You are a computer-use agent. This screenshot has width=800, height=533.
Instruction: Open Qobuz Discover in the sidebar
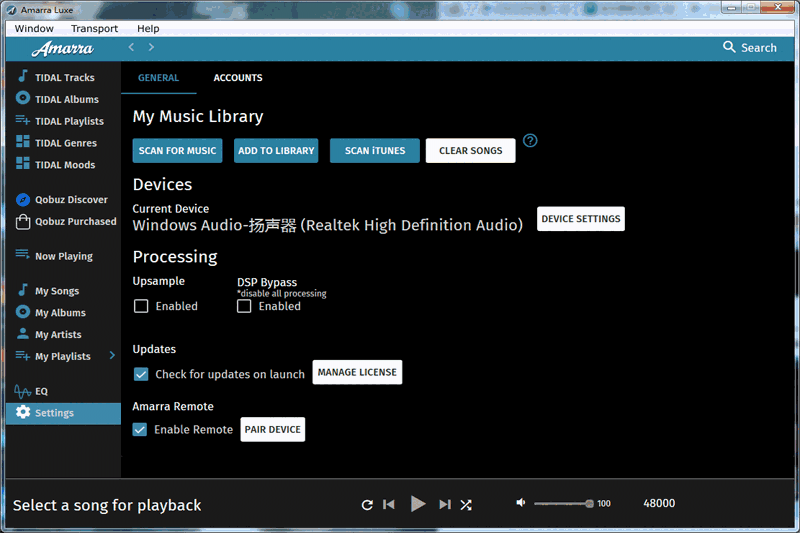click(70, 200)
